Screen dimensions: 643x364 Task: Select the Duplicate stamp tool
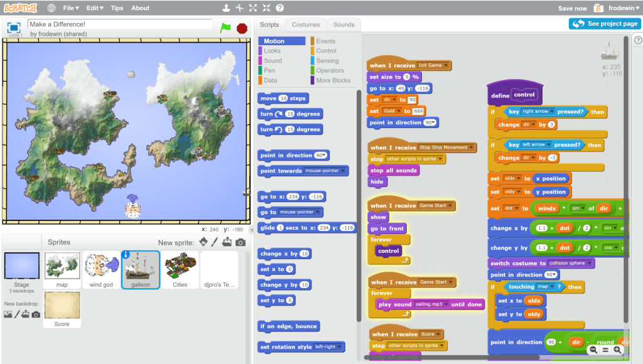[x=226, y=8]
